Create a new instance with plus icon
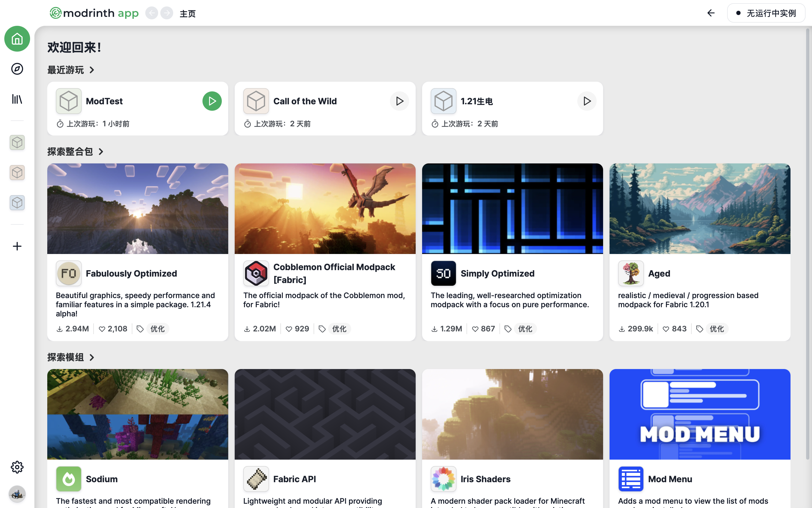 (17, 246)
